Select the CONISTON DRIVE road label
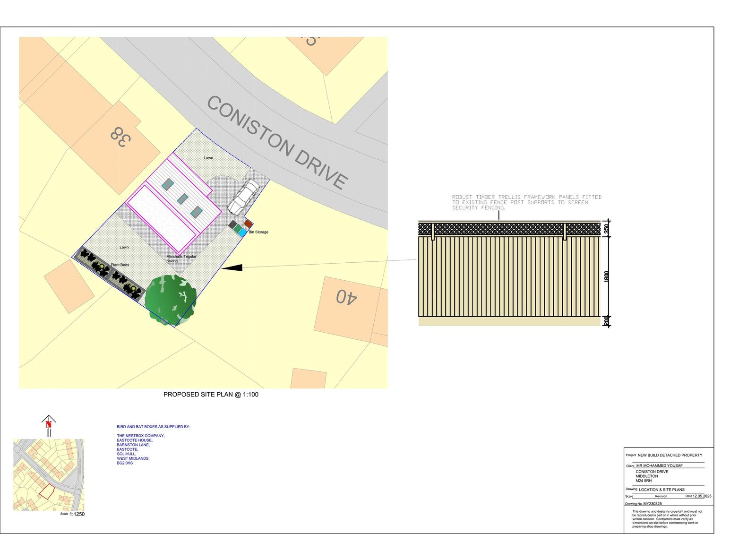756x534 pixels. pos(278,142)
